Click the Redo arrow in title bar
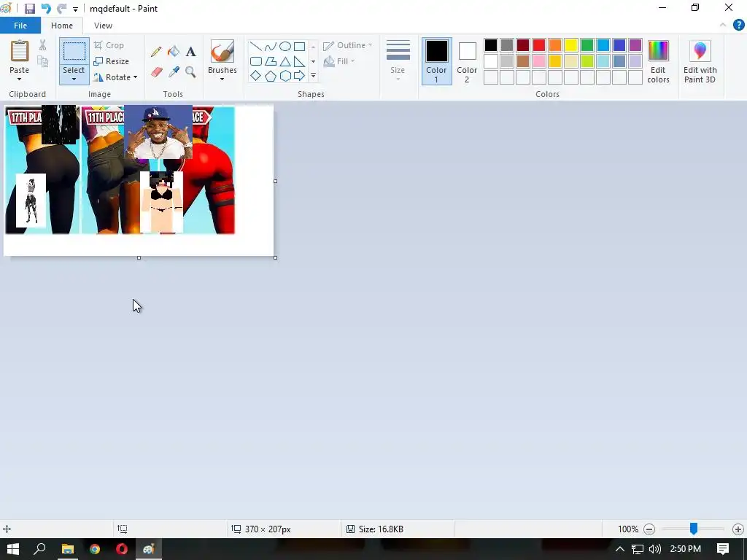747x560 pixels. point(61,9)
